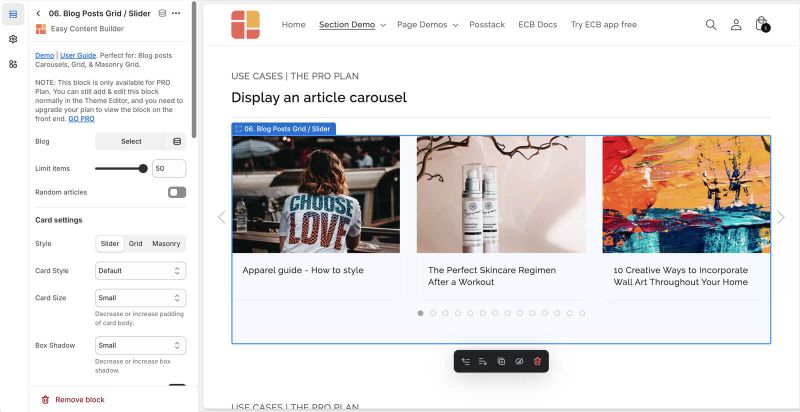Duplicate block from the floating toolbar
The width and height of the screenshot is (800, 412).
click(x=501, y=361)
